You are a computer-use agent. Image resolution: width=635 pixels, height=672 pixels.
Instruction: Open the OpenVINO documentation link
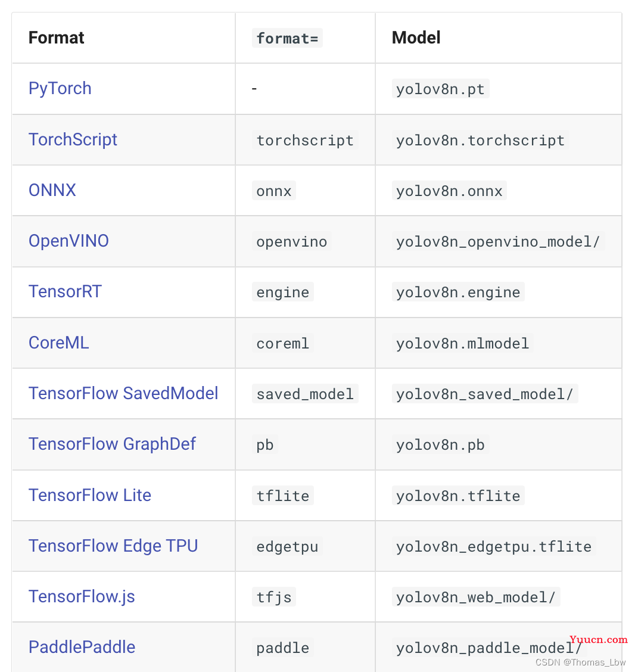69,241
